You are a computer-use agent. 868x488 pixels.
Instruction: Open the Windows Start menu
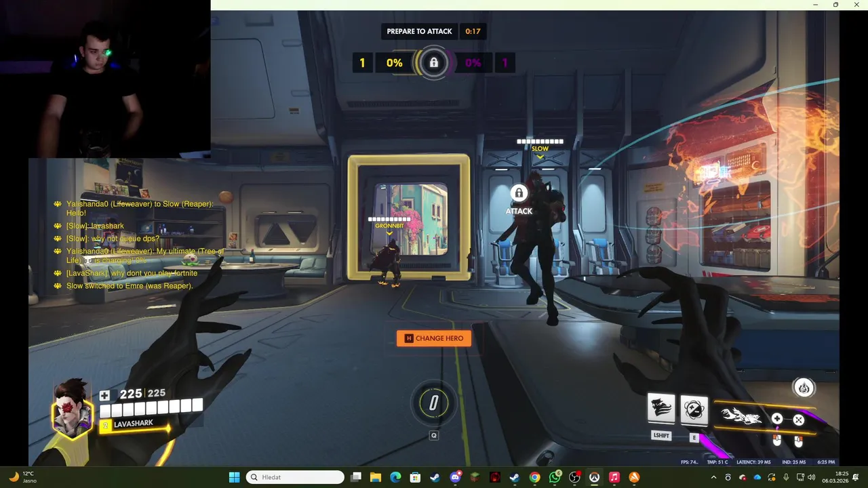(234, 477)
